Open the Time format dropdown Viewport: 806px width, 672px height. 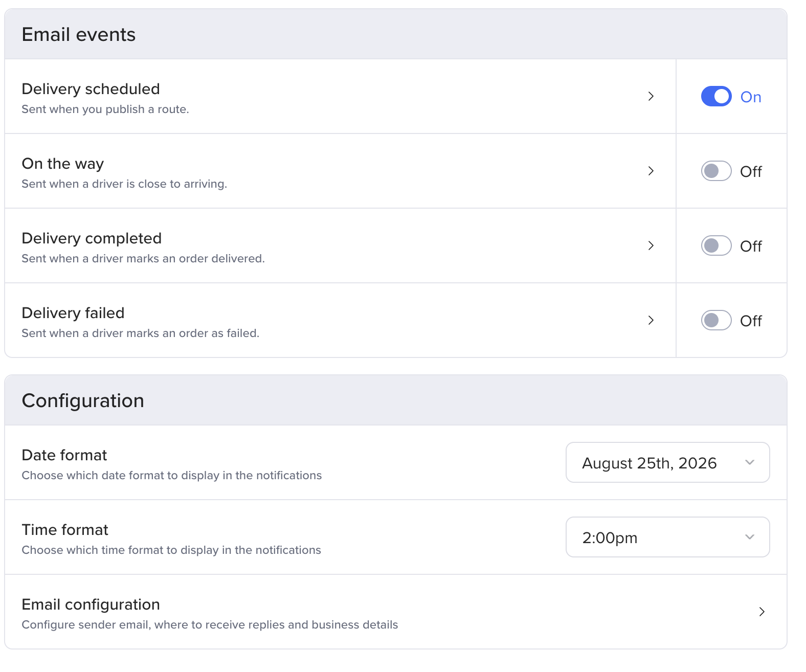coord(667,537)
